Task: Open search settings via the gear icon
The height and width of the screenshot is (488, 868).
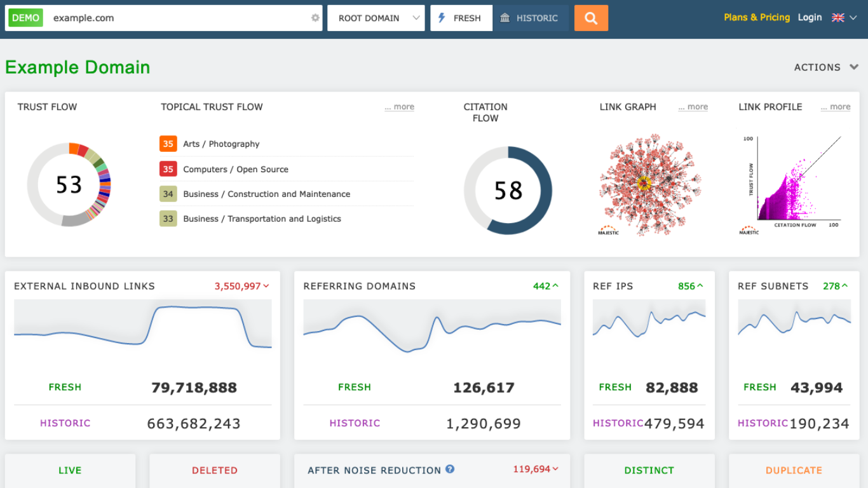Action: pos(314,18)
